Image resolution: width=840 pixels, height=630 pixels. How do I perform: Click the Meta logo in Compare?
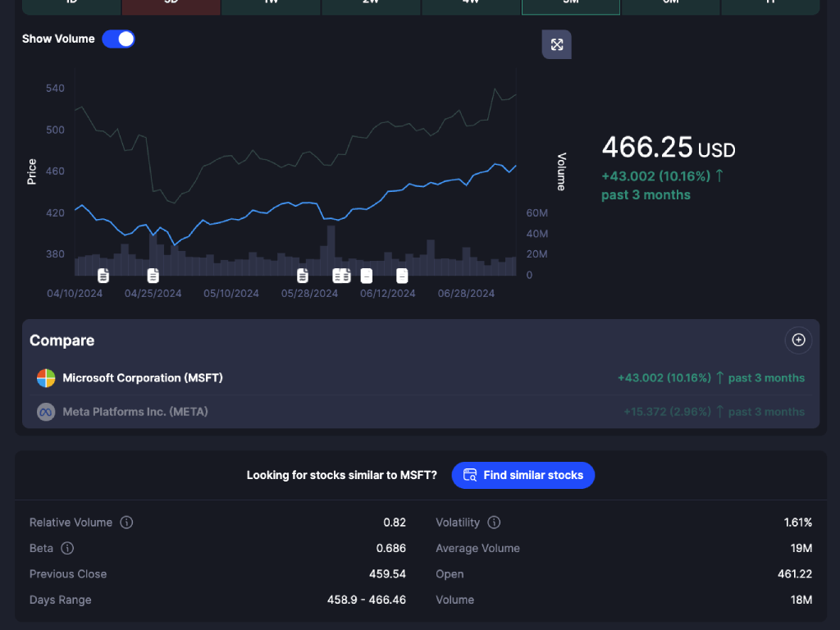coord(46,412)
